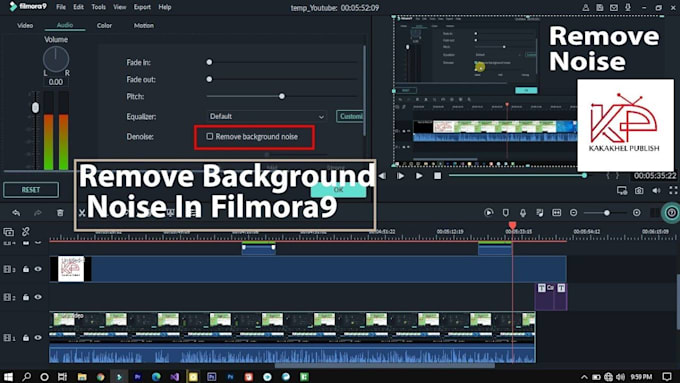The height and width of the screenshot is (383, 680).
Task: Step back one frame in preview
Action: point(382,176)
